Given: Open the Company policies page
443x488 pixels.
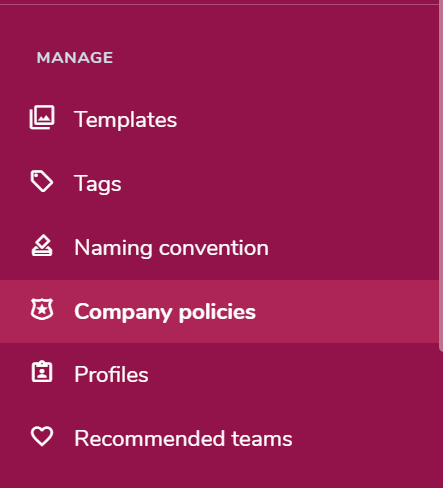Looking at the screenshot, I should click(x=219, y=312).
